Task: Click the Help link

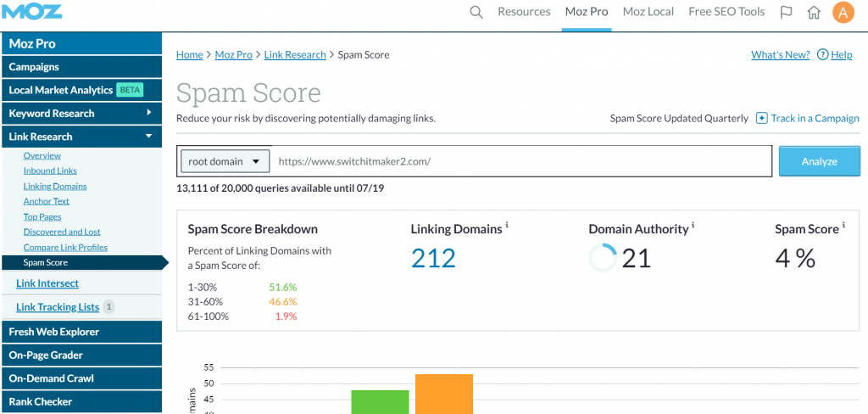Action: [842, 54]
